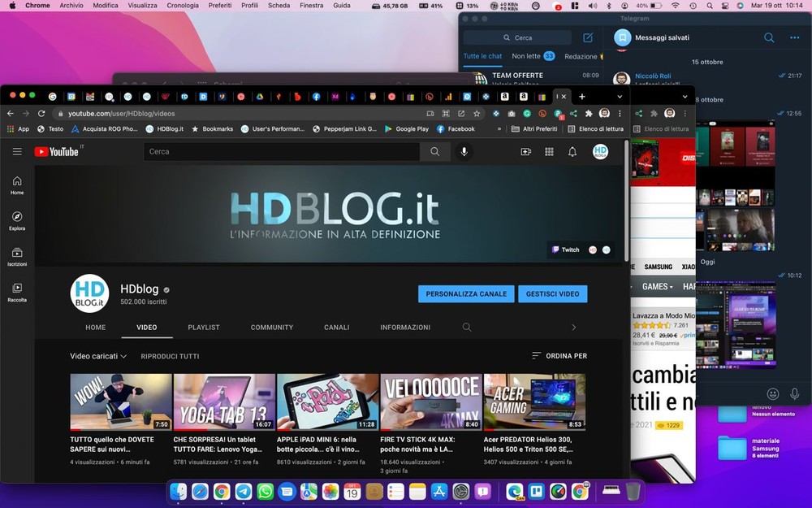Viewport: 812px width, 508px height.
Task: Open tab search chevron in front Chrome window
Action: 620,97
